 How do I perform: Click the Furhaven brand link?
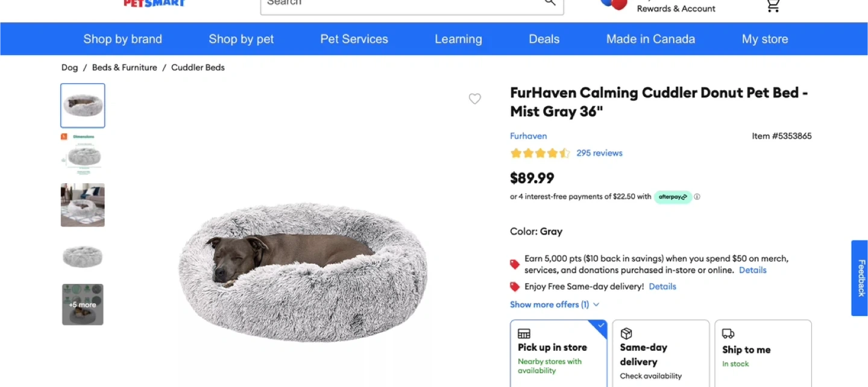(x=528, y=136)
